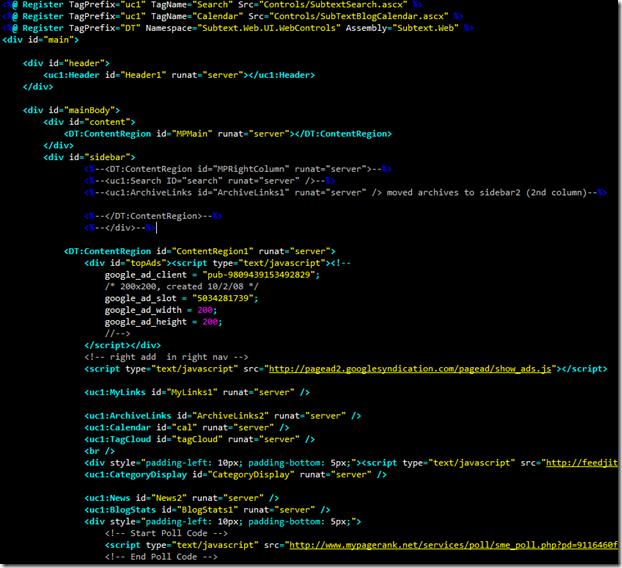Click the uc1:MyLinks MyLinks1 line

[x=197, y=392]
